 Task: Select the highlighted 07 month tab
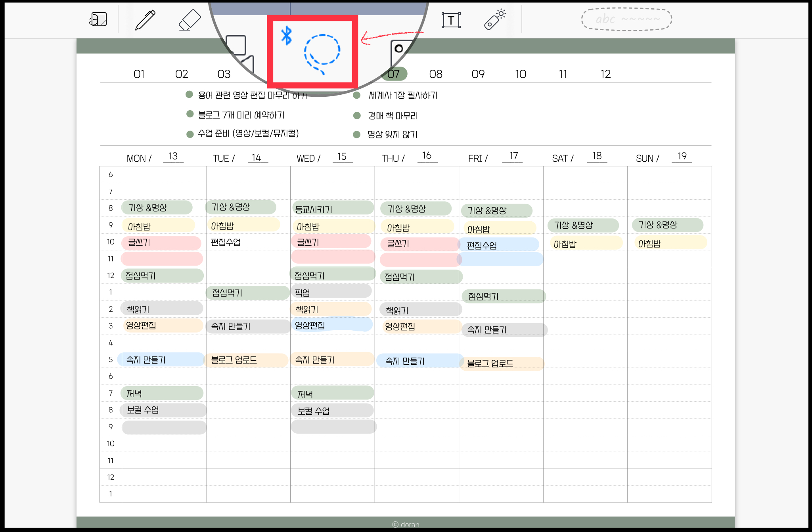point(395,74)
